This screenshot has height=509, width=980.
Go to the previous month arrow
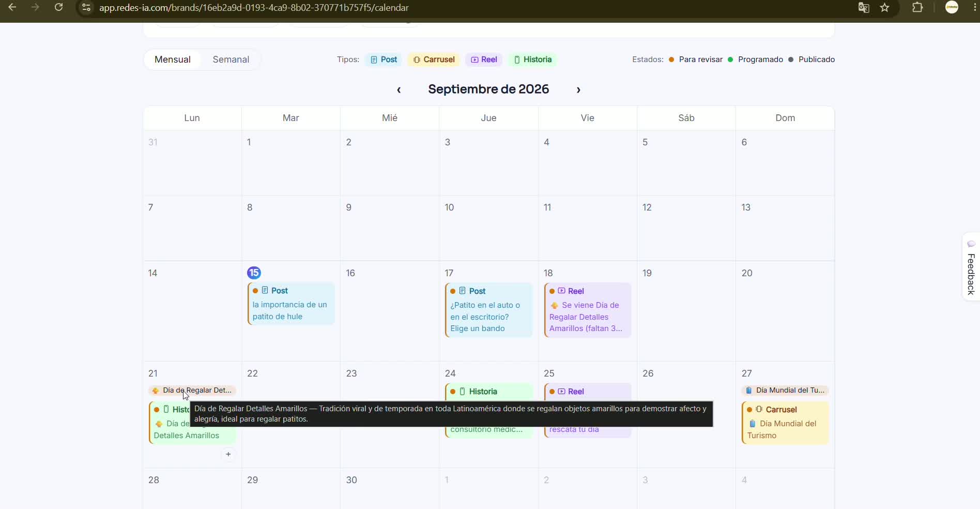pos(399,89)
